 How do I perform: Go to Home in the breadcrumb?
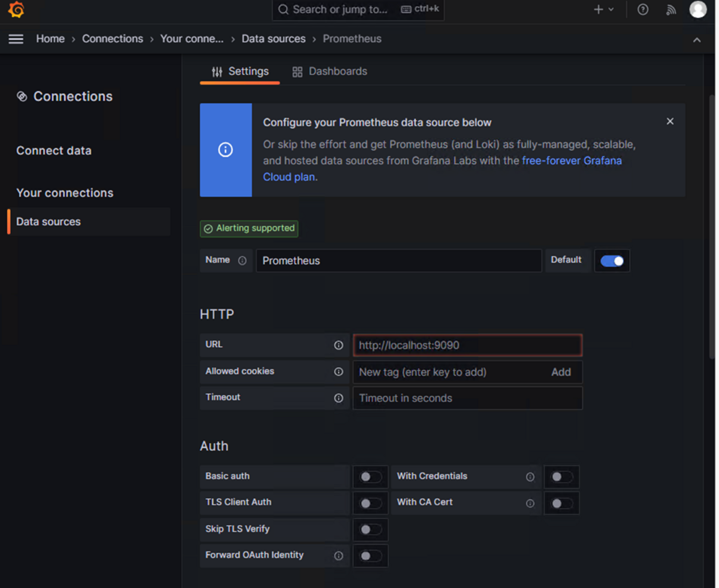click(50, 39)
